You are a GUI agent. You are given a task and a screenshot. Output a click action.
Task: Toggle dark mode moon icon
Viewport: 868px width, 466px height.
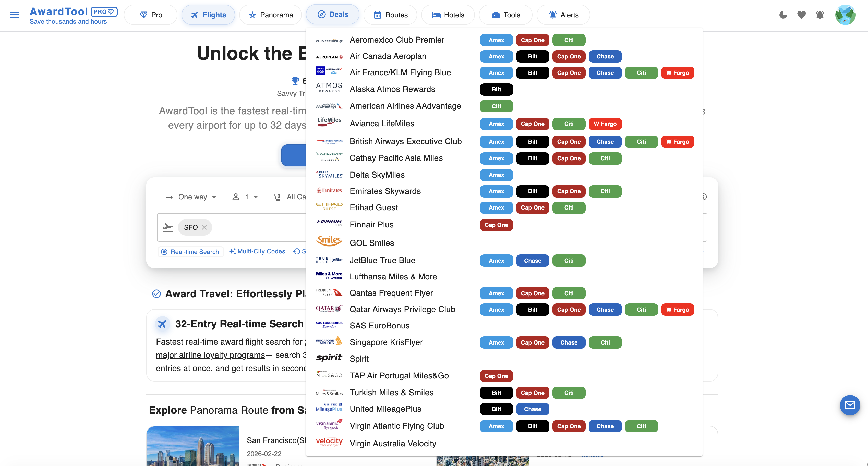point(783,15)
